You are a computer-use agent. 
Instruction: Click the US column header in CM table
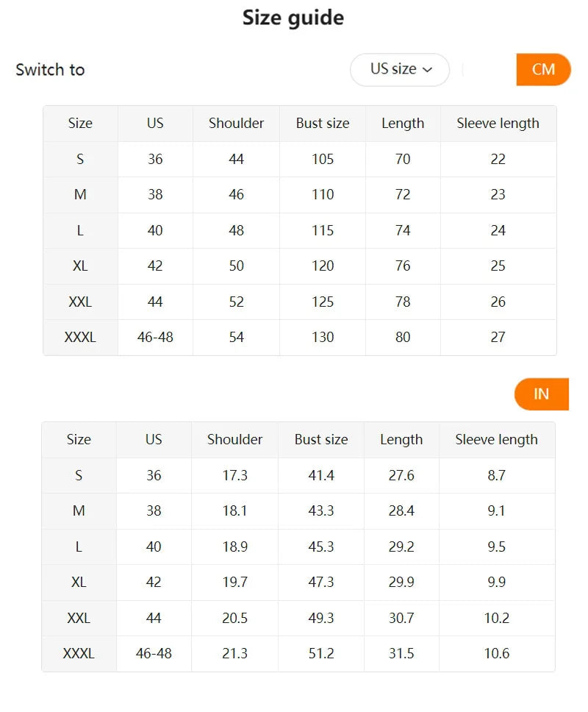click(154, 123)
